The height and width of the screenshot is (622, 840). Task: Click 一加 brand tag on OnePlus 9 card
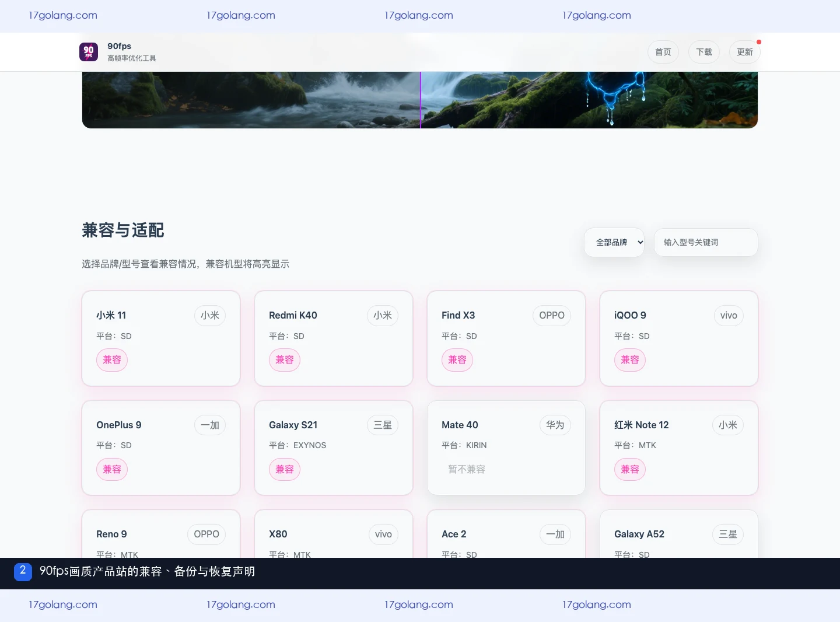tap(210, 425)
